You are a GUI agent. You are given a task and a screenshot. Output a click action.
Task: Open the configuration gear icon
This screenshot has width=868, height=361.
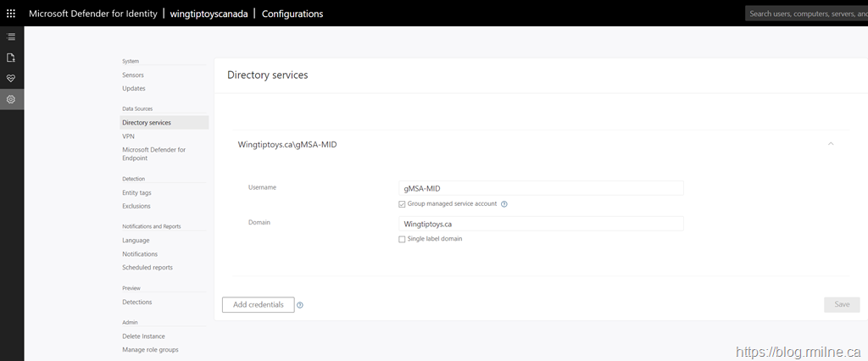click(11, 99)
